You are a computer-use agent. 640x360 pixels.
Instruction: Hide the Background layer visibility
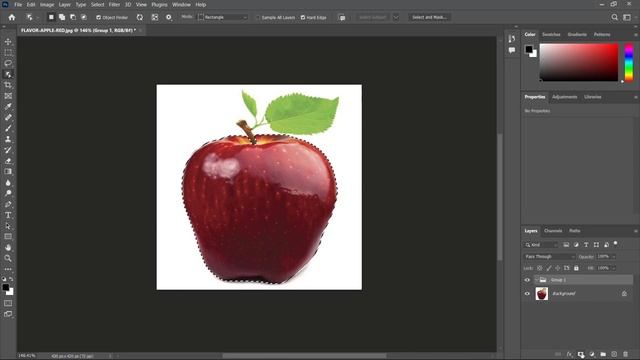click(x=527, y=293)
